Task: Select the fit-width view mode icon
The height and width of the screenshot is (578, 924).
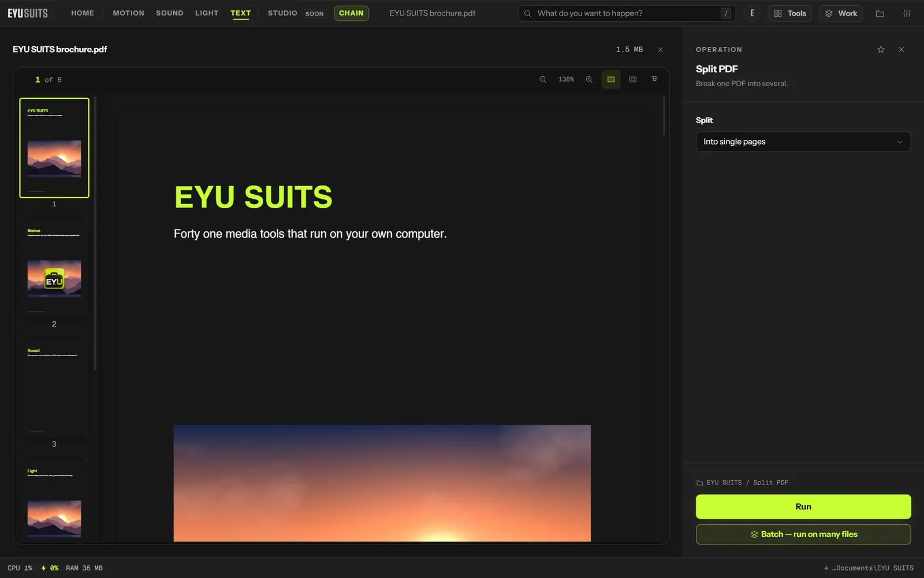Action: (x=611, y=80)
